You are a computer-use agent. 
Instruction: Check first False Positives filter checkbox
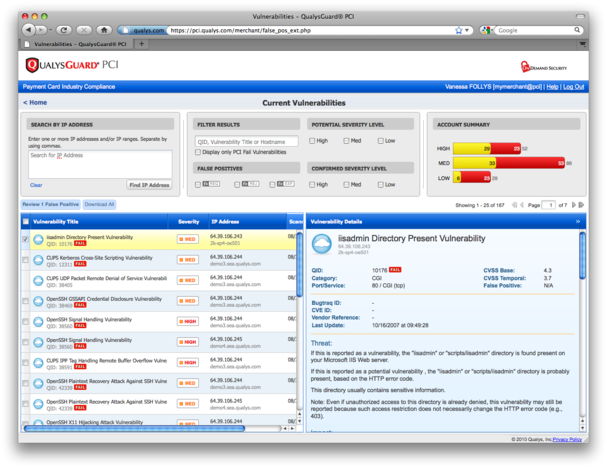(198, 185)
